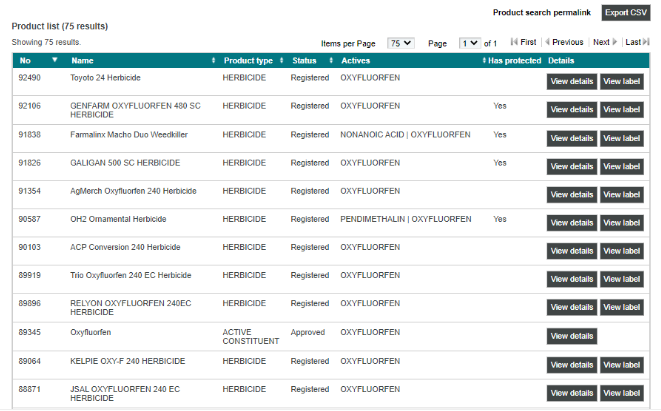View label for Toyoto 24 Herbicide
661x411 pixels.
(621, 81)
